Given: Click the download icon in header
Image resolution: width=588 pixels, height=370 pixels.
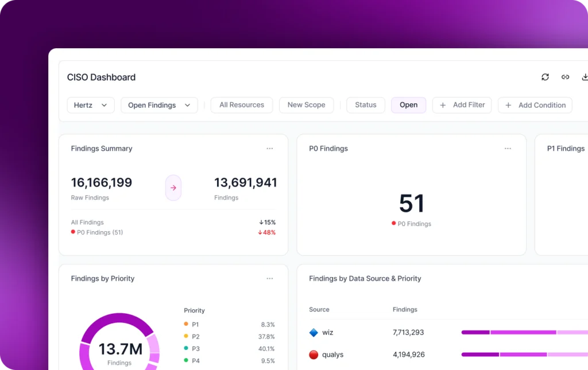Looking at the screenshot, I should 585,77.
